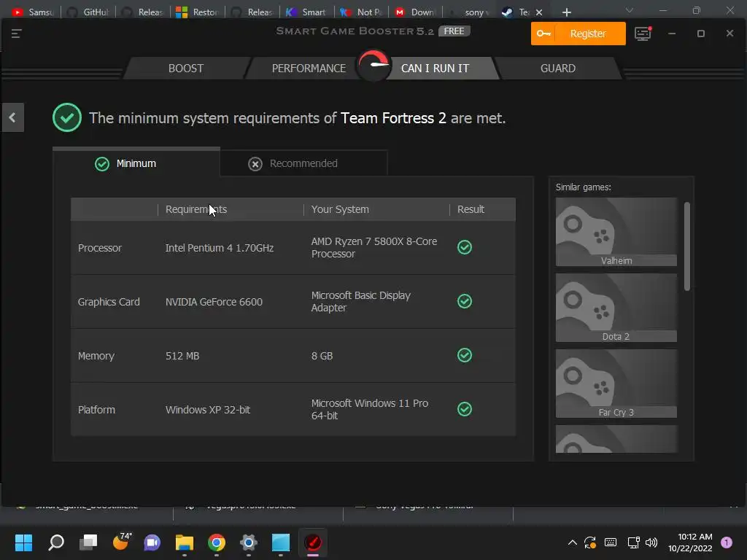Switch to the Recommended requirements tab
This screenshot has height=560, width=747.
coord(303,163)
